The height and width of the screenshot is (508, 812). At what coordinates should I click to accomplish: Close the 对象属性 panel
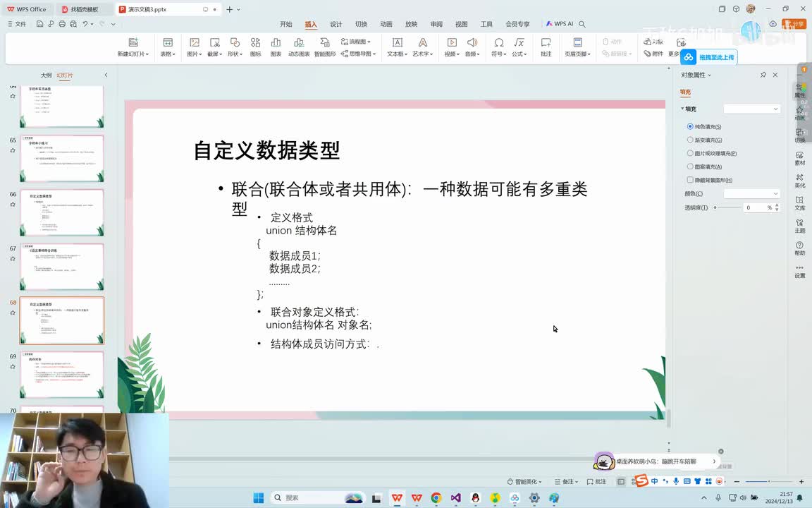click(775, 75)
